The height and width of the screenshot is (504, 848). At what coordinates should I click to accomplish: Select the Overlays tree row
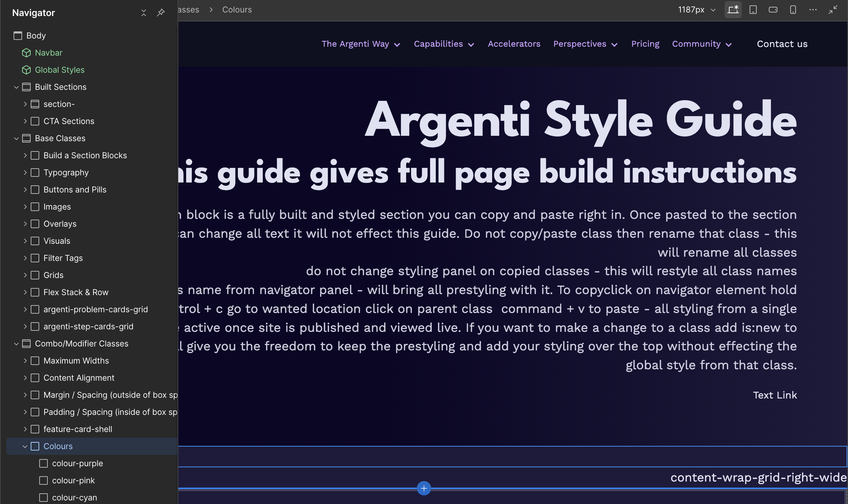tap(92, 224)
